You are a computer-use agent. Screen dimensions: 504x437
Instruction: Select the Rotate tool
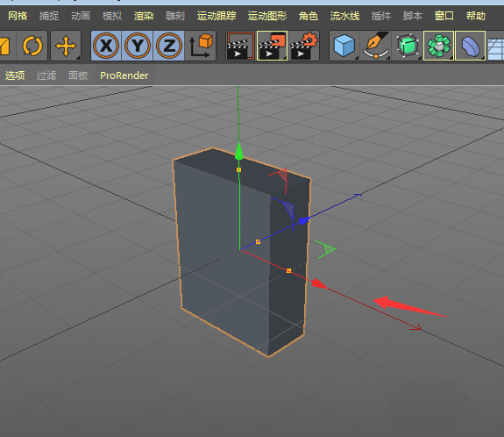coord(32,46)
